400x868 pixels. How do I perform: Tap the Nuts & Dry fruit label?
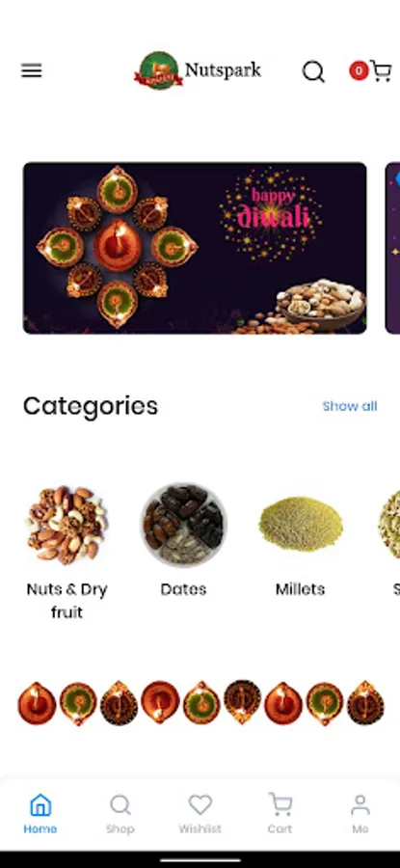[x=67, y=601]
